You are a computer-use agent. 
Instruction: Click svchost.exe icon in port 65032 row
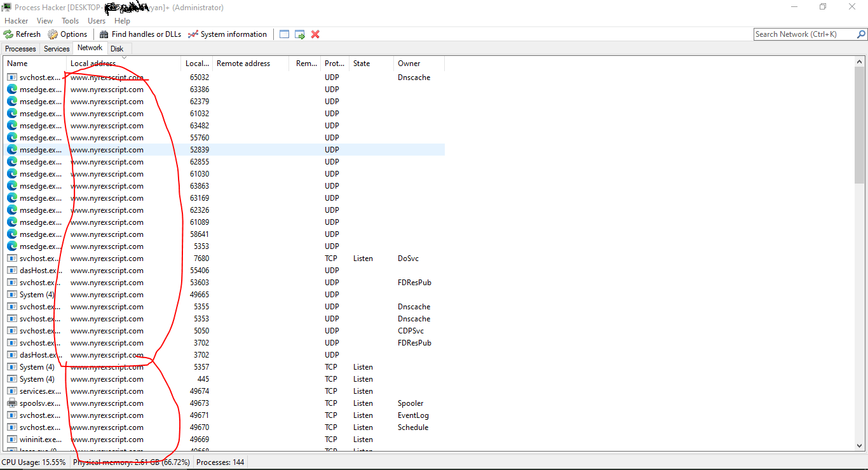pos(12,77)
